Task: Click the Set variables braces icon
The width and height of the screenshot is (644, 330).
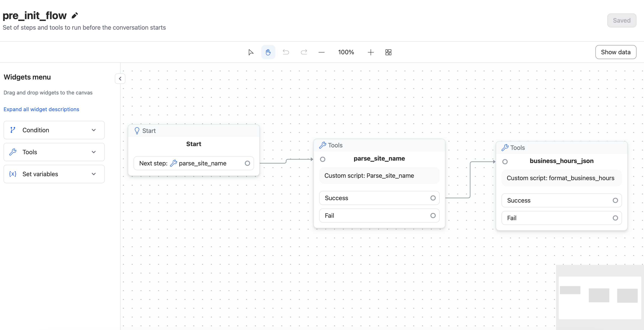Action: pyautogui.click(x=13, y=174)
